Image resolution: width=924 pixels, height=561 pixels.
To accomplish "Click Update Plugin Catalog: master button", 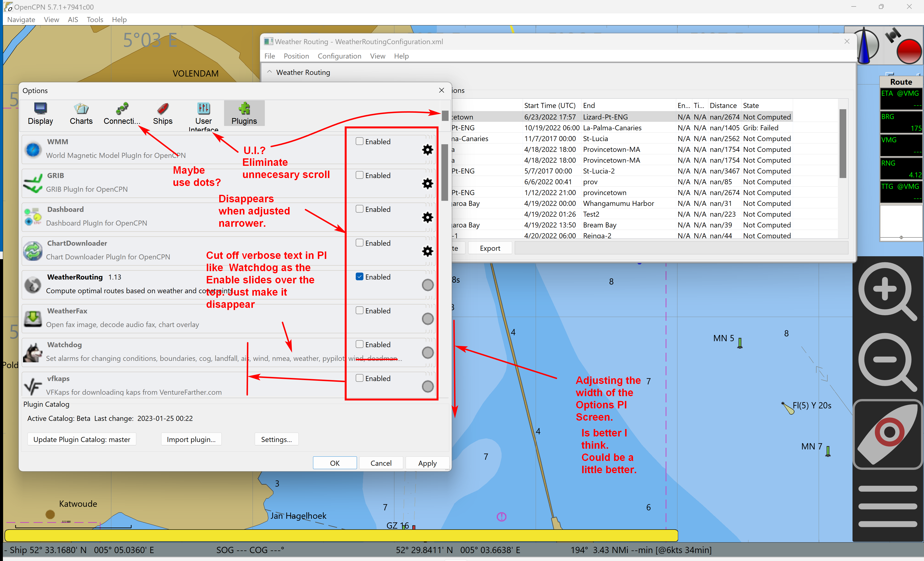I will point(81,439).
